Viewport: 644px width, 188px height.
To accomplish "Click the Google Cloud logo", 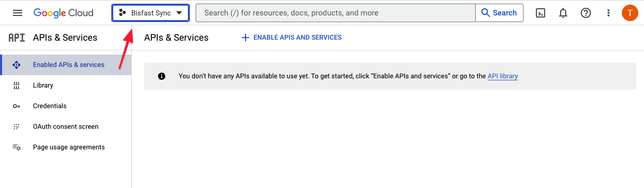I will point(63,13).
